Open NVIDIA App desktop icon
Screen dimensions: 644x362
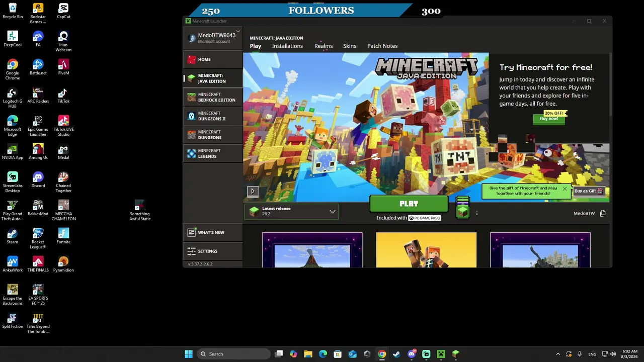click(13, 152)
